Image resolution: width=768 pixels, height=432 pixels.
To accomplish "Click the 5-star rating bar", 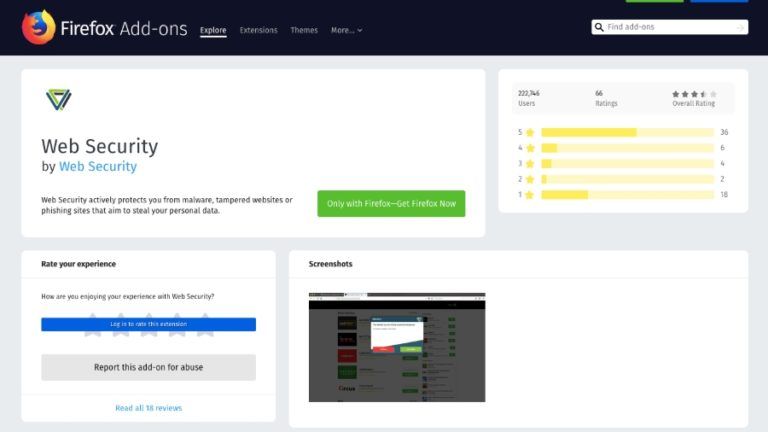I will point(627,132).
